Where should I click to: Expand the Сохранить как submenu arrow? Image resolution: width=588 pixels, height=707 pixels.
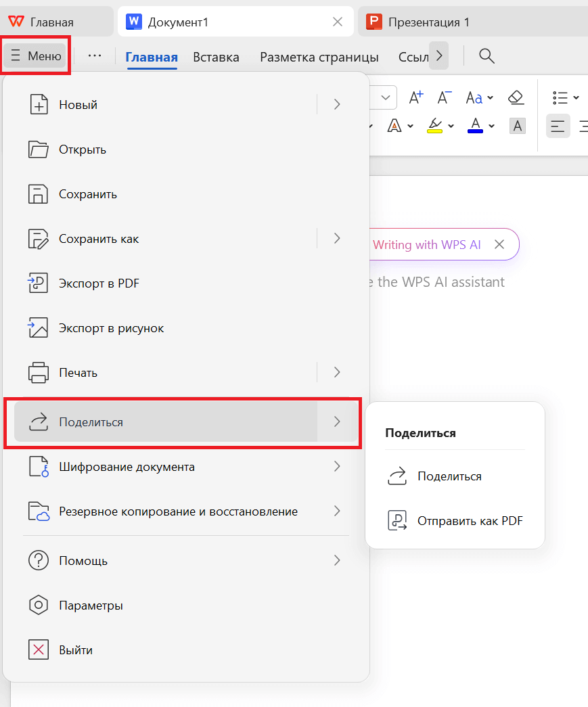click(x=337, y=238)
